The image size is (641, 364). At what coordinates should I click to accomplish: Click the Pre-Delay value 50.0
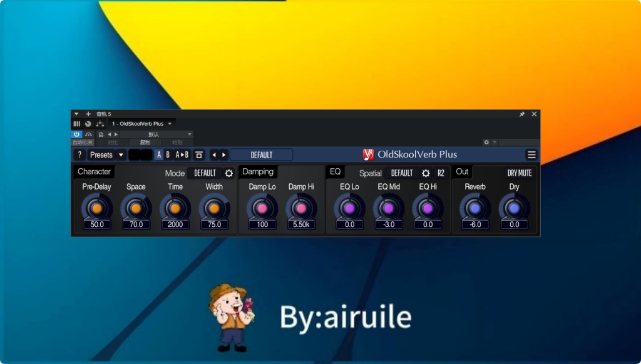pos(97,225)
